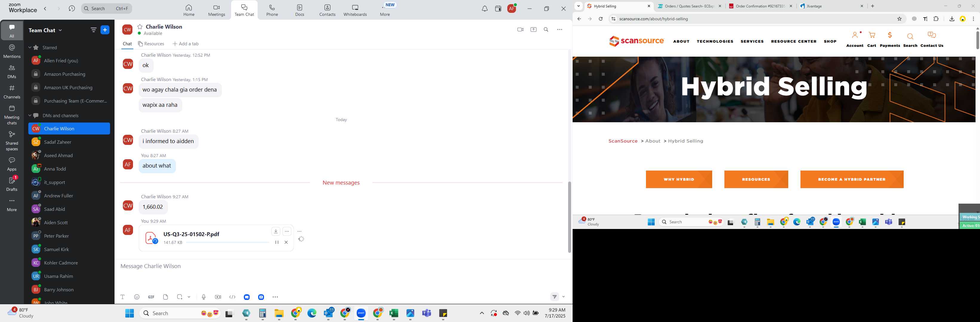Open the GIF picker
The height and width of the screenshot is (322, 980).
[x=151, y=297]
